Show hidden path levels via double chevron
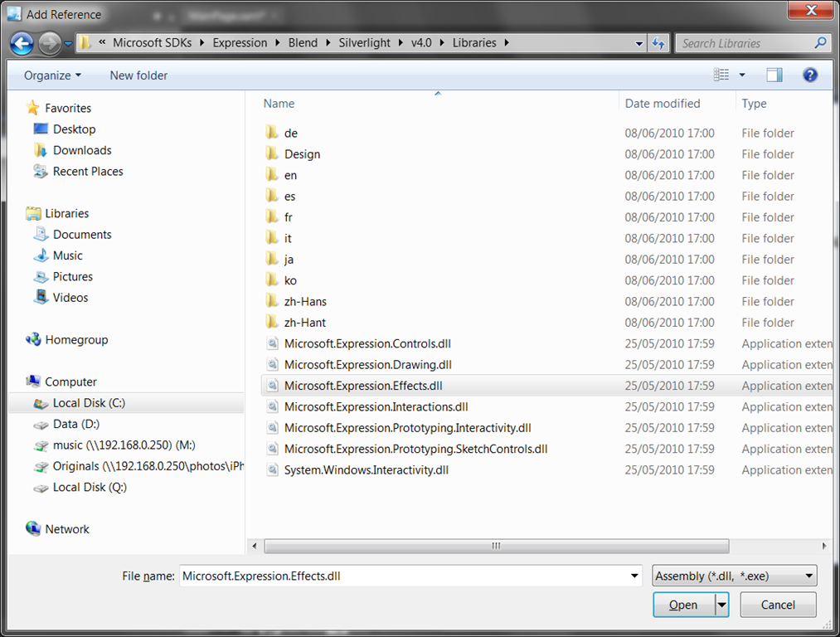The width and height of the screenshot is (840, 637). click(102, 42)
